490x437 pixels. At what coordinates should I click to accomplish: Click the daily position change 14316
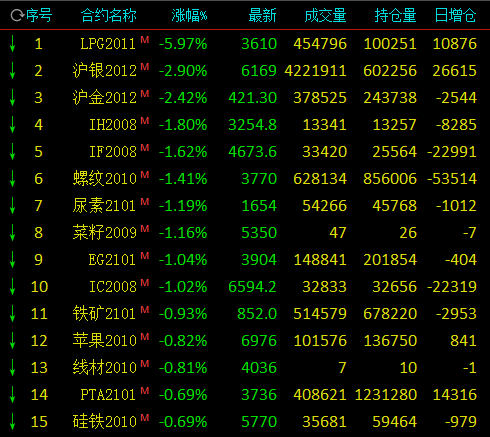[455, 395]
